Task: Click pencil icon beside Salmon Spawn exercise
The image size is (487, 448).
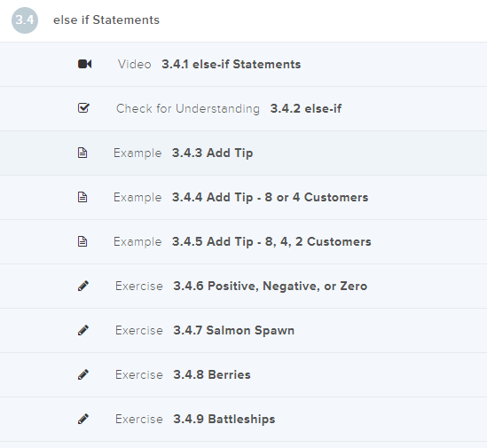Action: tap(83, 330)
